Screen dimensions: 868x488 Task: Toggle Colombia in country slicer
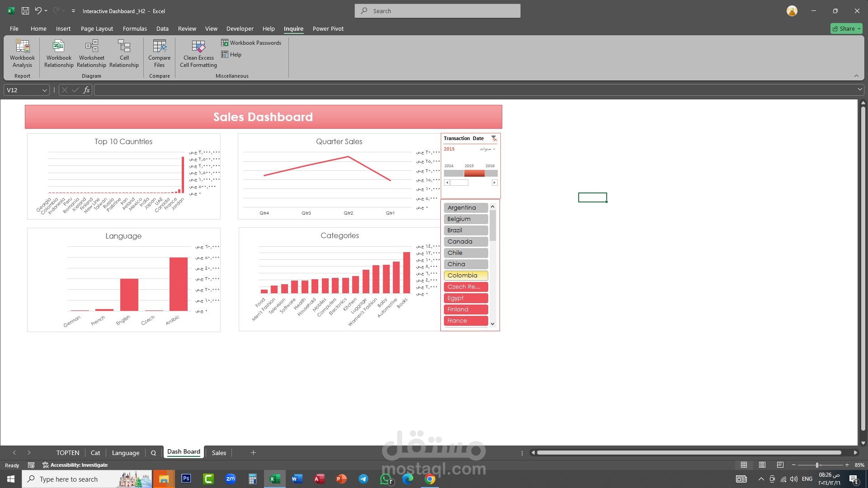466,276
